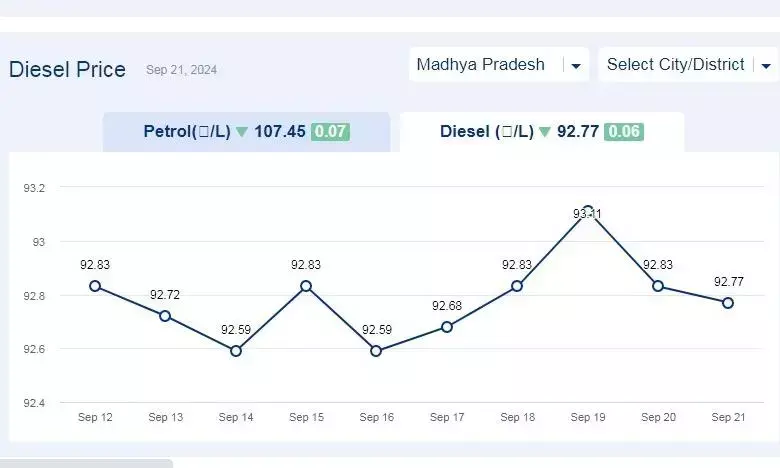Image resolution: width=780 pixels, height=468 pixels.
Task: Click the Sep 13 data point at 92.72
Action: click(x=165, y=316)
